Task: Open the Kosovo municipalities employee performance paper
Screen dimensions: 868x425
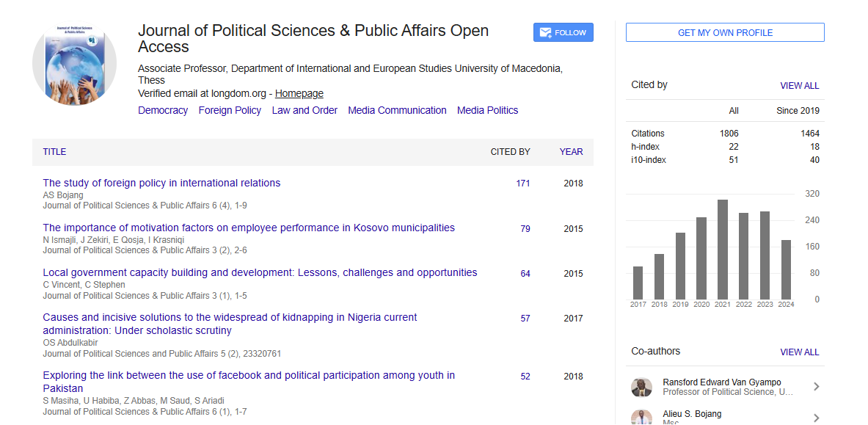Action: click(x=249, y=228)
